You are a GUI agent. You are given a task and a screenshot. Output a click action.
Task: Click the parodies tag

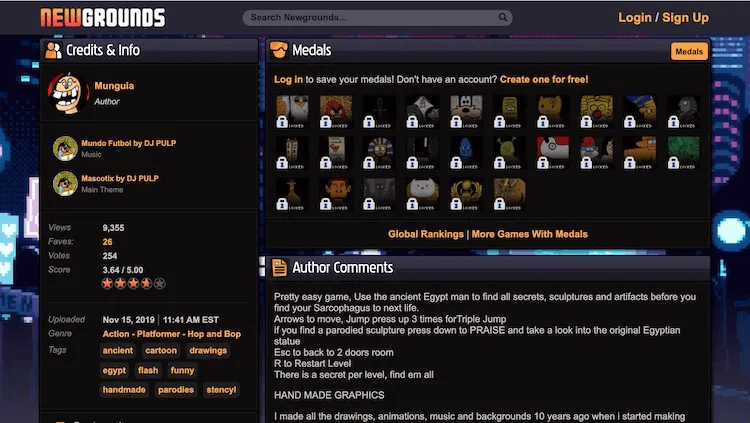pyautogui.click(x=176, y=390)
